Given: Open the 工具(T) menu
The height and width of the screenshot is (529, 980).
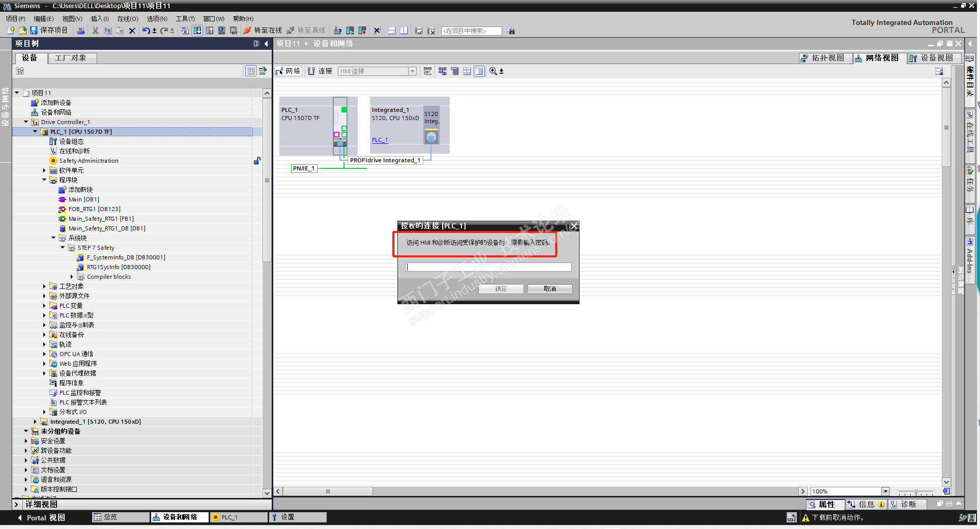Looking at the screenshot, I should tap(185, 19).
